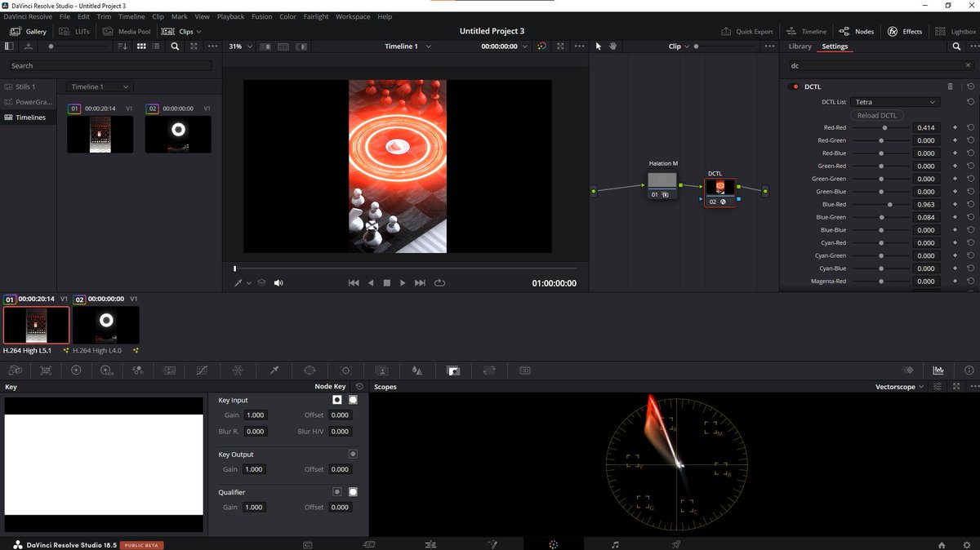Open the Color Warper palette icon
The height and width of the screenshot is (550, 980).
point(238,370)
